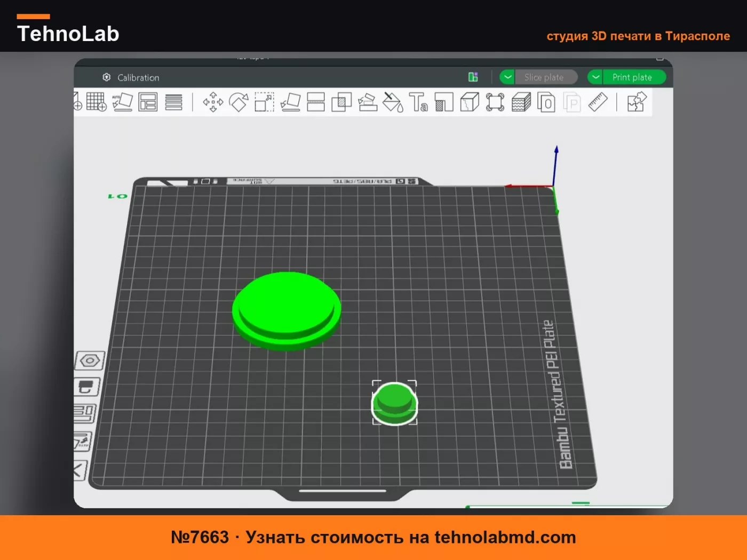Click the hexagon nut icon beside the plate
The image size is (747, 560).
coord(90,361)
